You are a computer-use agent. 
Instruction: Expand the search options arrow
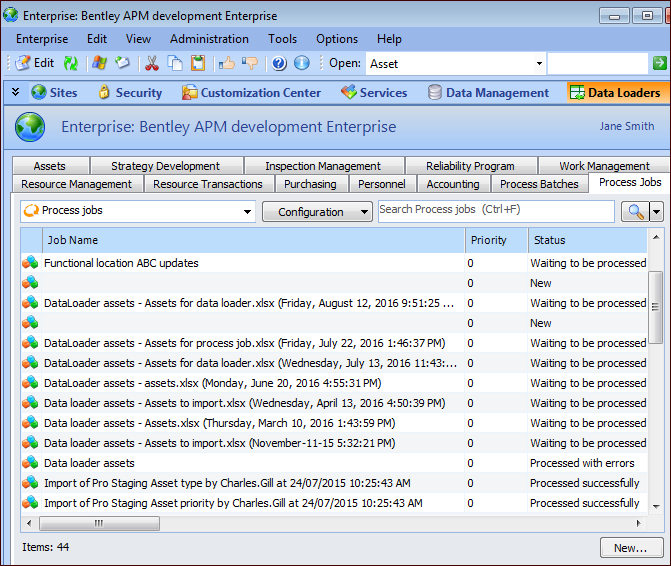tap(657, 211)
